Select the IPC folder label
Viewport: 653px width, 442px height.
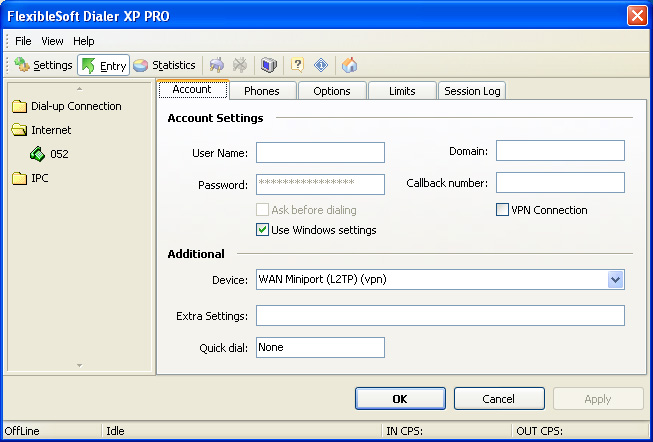[x=40, y=178]
